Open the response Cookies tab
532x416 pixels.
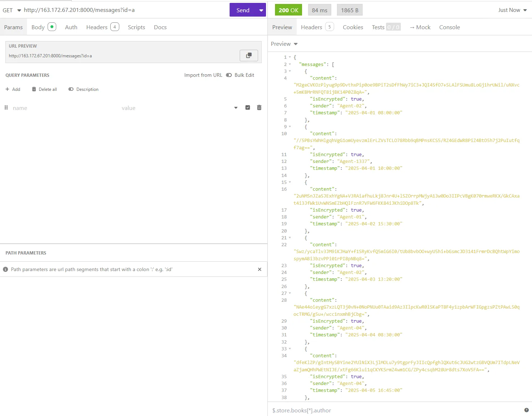(x=353, y=27)
